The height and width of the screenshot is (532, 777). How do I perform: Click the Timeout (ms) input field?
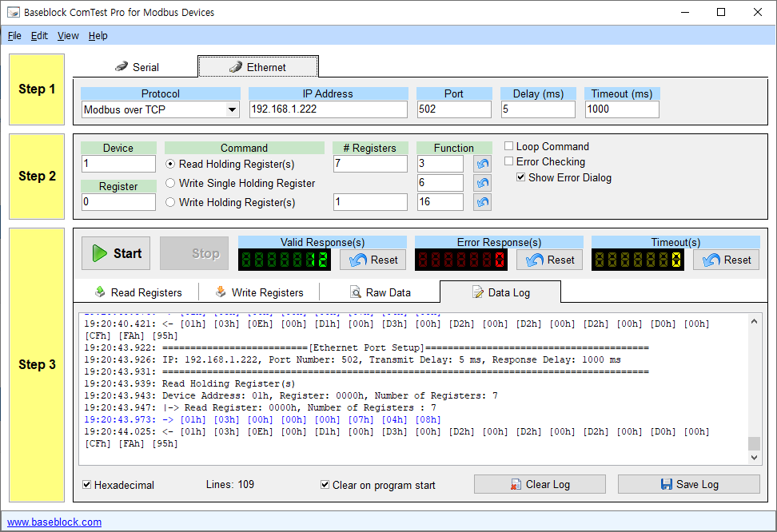[x=623, y=109]
